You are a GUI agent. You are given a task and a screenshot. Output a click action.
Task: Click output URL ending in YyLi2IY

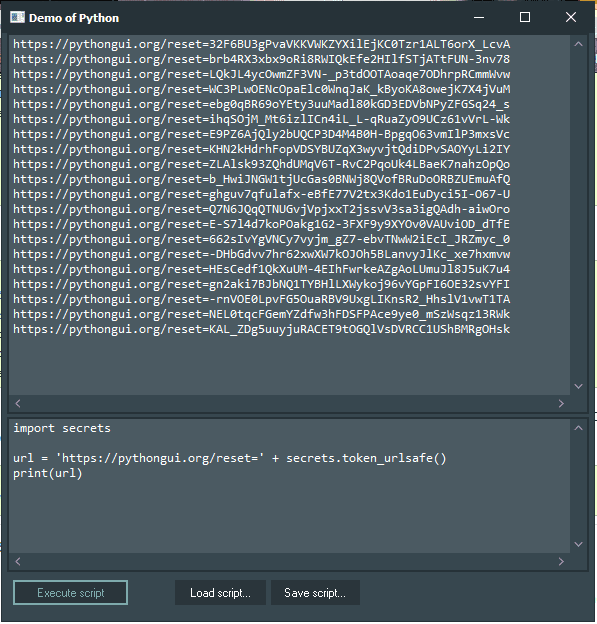coord(261,149)
